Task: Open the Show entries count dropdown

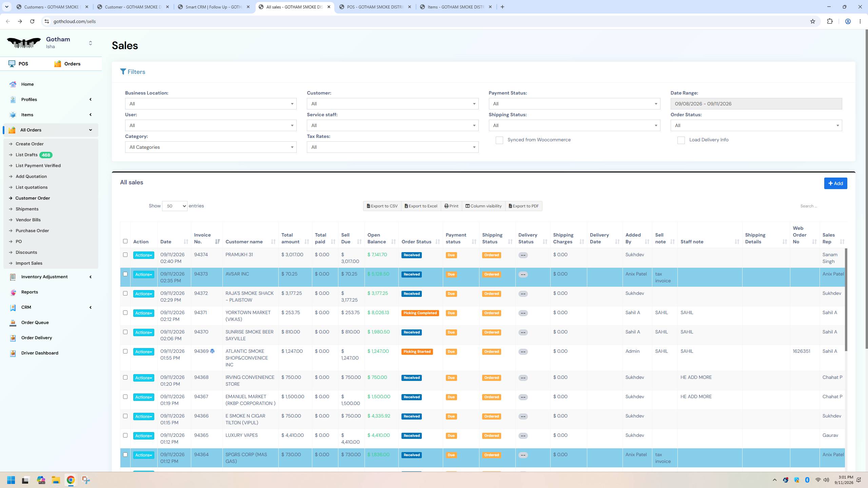Action: pos(175,206)
